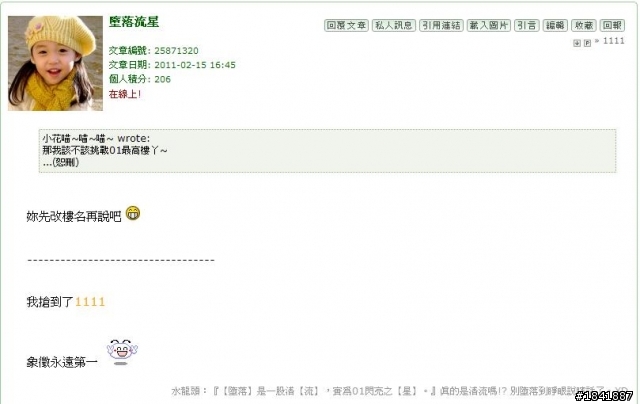This screenshot has height=404, width=640.
Task: Click the orange 1111 text in post
Action: point(90,302)
